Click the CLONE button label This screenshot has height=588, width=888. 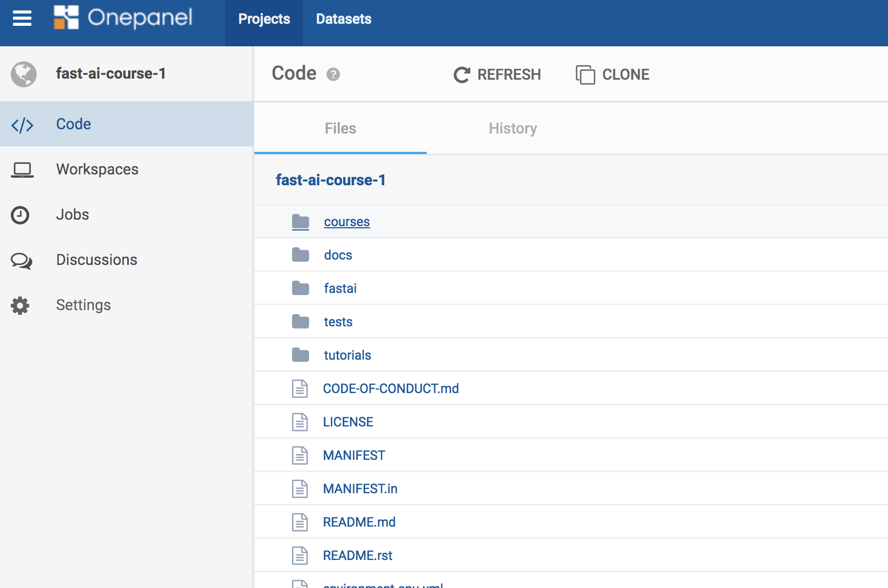click(626, 74)
